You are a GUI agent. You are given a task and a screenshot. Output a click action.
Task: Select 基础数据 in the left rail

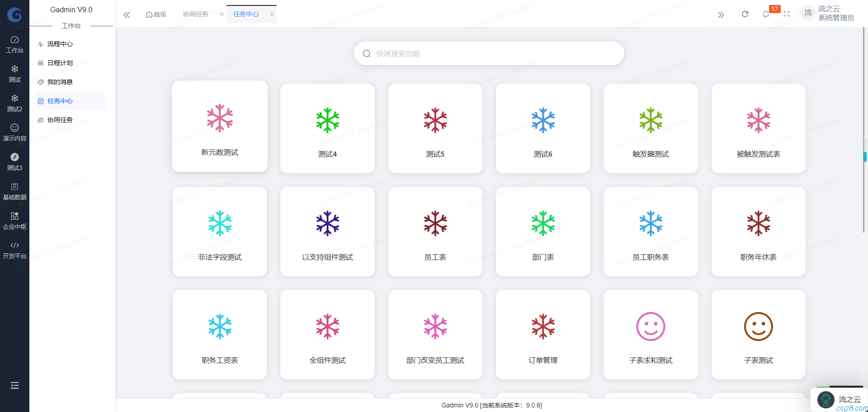(14, 191)
